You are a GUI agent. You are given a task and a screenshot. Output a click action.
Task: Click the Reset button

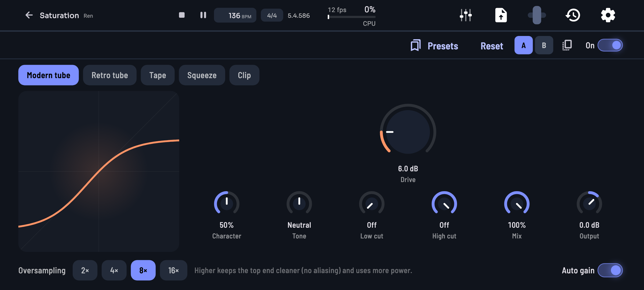pos(492,46)
